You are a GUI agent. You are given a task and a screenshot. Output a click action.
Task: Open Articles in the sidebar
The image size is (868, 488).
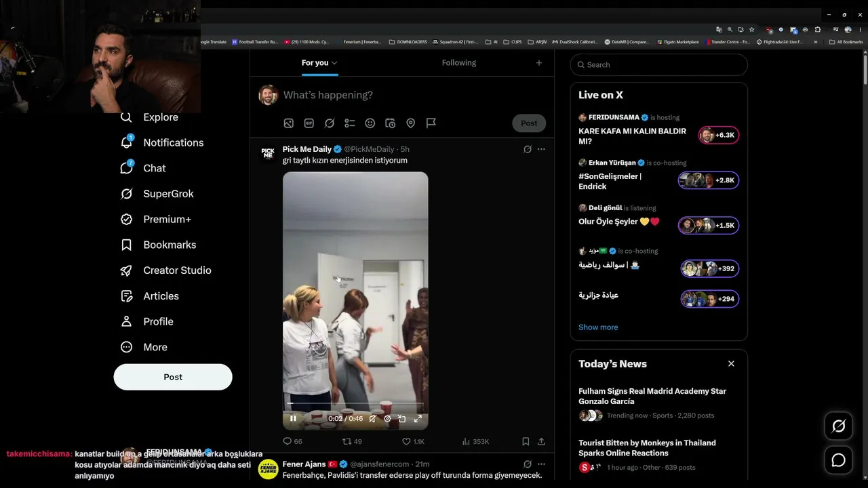(x=149, y=296)
